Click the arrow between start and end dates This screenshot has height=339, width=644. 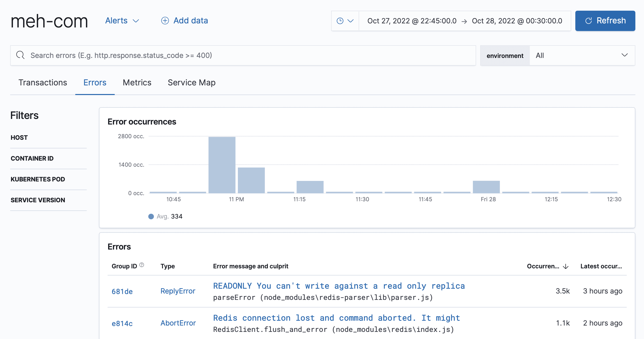click(464, 21)
